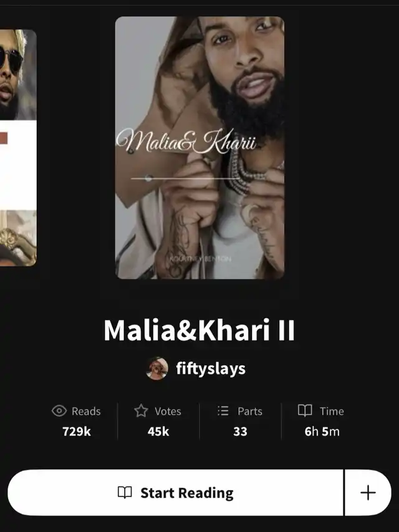This screenshot has width=399, height=532.
Task: Click the book icon inside Start Reading
Action: [125, 493]
